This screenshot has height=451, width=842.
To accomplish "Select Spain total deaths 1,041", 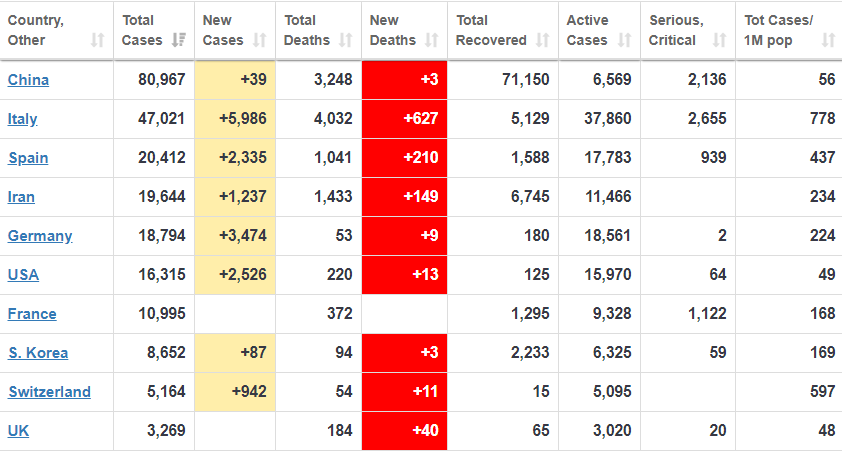I will tap(333, 158).
